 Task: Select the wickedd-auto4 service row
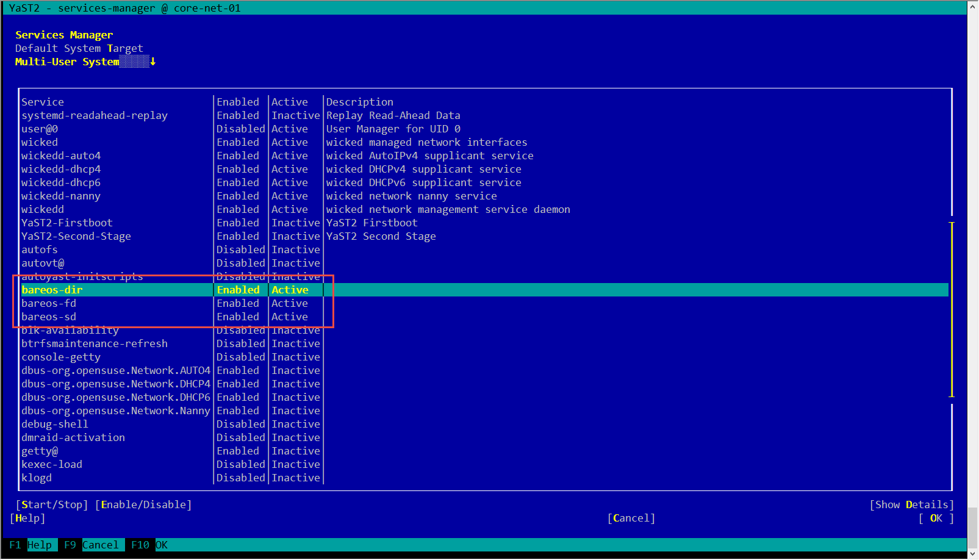485,156
